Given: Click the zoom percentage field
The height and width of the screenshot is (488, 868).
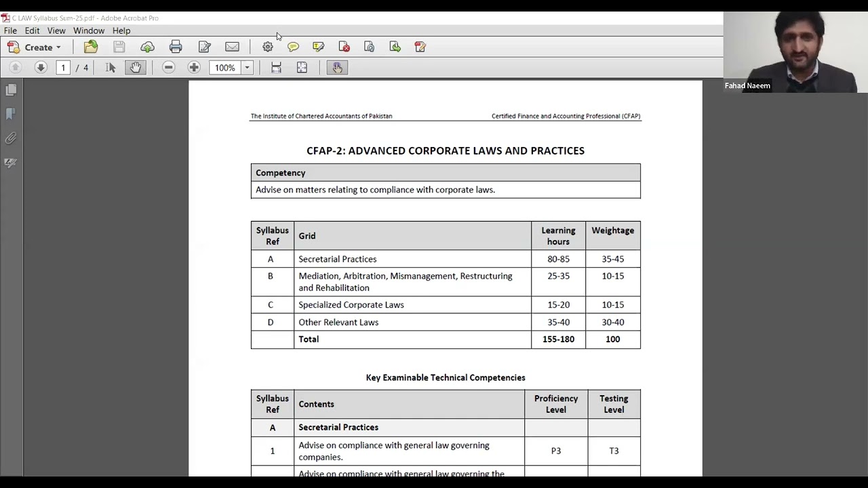Looking at the screenshot, I should [224, 68].
